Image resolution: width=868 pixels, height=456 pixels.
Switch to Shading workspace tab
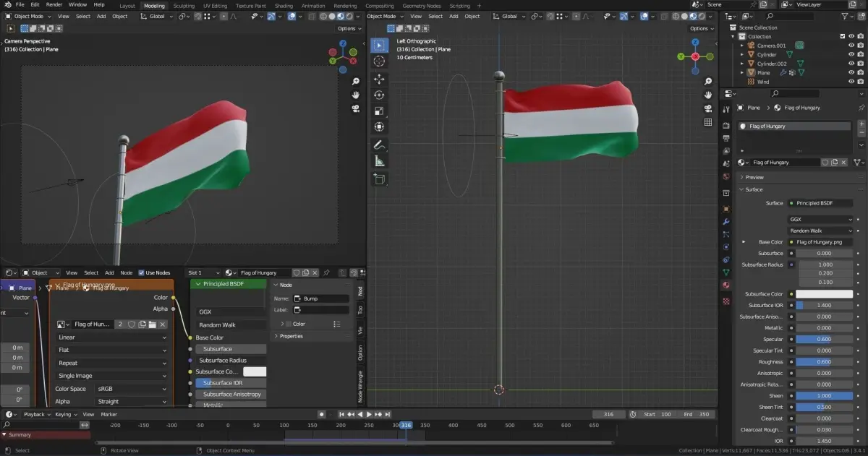pos(284,5)
